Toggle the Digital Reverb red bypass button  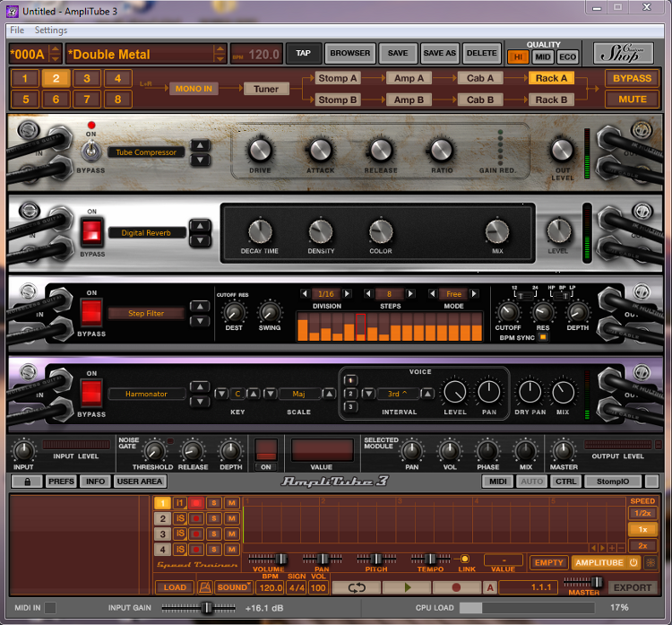tap(92, 231)
